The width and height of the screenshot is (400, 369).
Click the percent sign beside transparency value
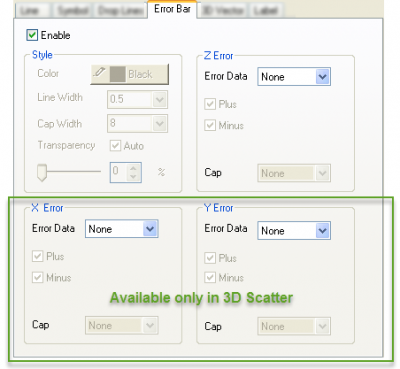click(161, 172)
